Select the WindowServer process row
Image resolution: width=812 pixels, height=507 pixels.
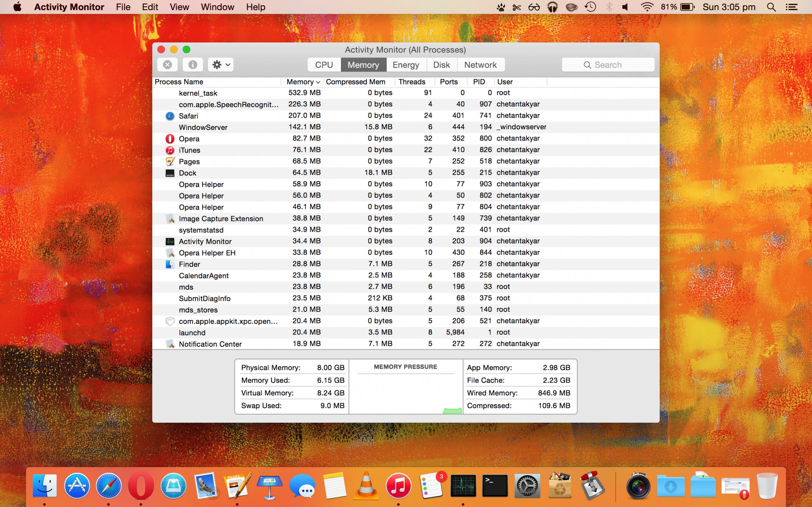click(x=406, y=127)
